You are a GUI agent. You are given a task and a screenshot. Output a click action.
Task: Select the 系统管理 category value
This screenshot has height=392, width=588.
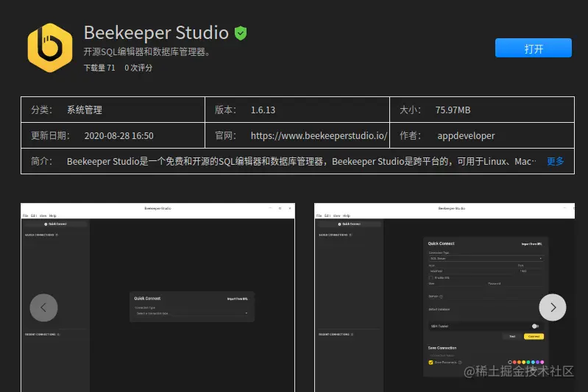[85, 110]
